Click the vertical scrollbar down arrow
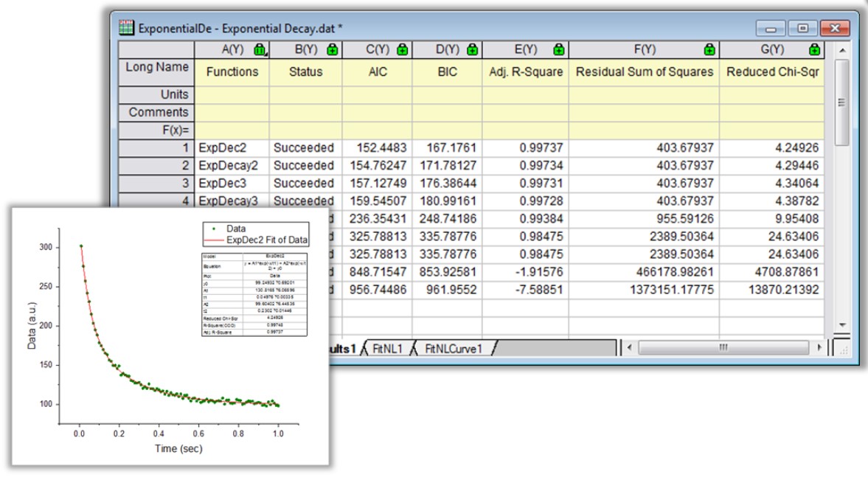 (x=842, y=325)
